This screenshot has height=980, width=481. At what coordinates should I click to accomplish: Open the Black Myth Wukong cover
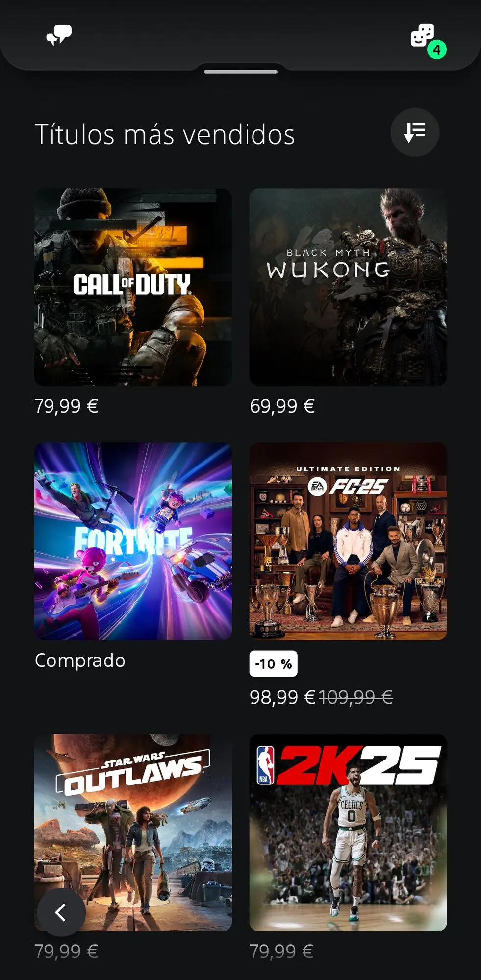point(348,287)
